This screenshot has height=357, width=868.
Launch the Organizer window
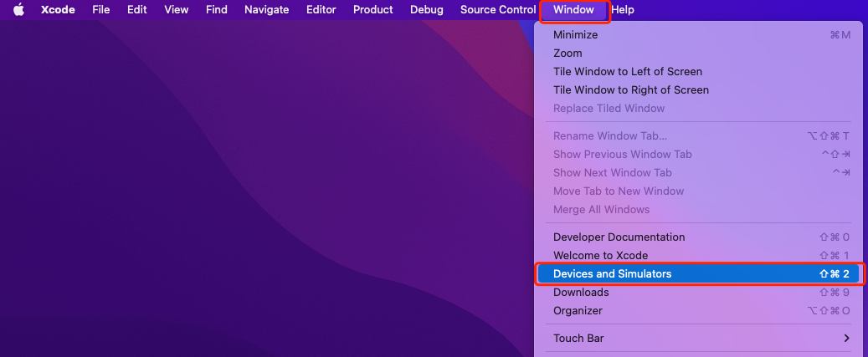tap(578, 311)
